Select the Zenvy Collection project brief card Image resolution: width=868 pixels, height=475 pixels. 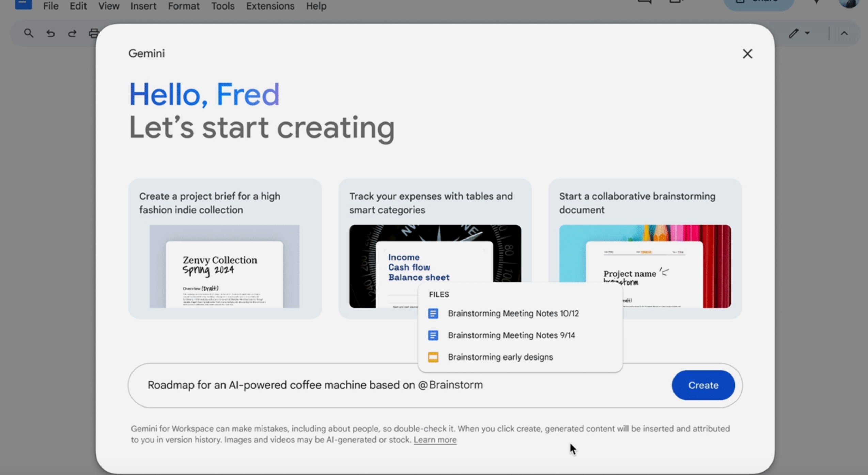coord(225,249)
